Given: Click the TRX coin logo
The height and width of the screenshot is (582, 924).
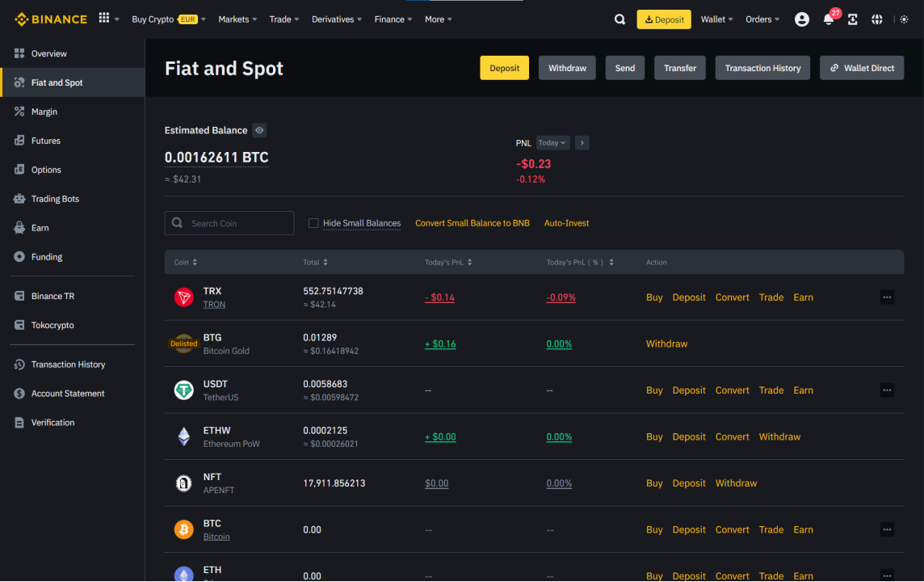Looking at the screenshot, I should (184, 297).
